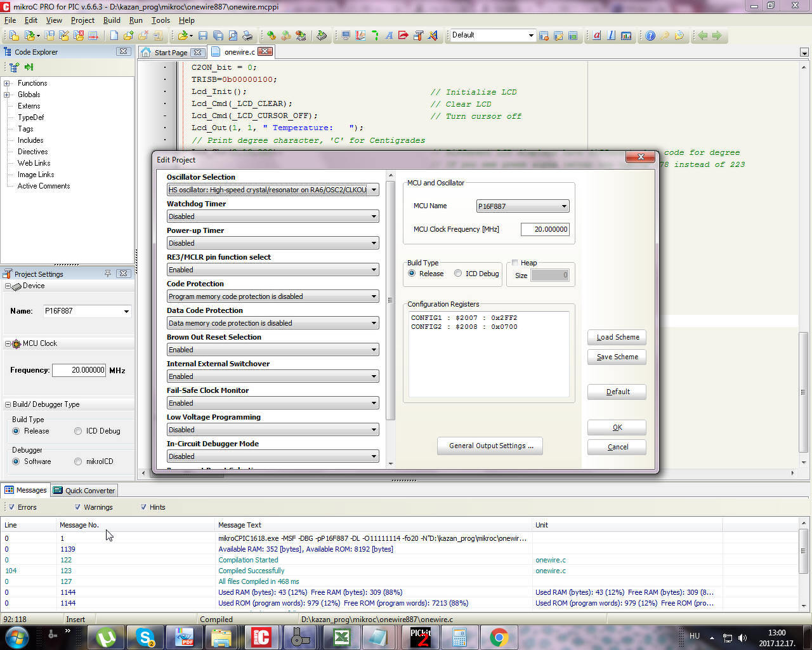Screen dimensions: 812x650
Task: Open the Run menu
Action: (136, 20)
